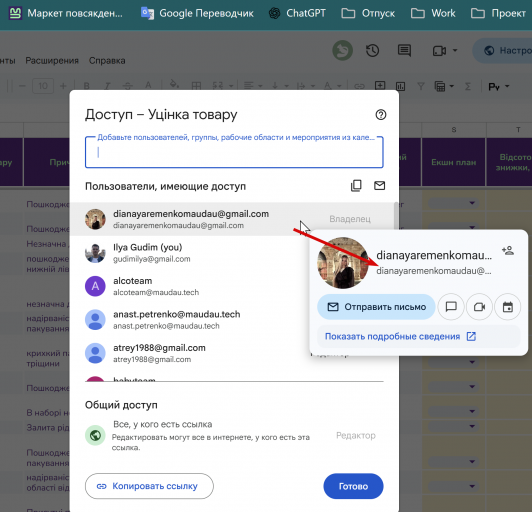Click the chat icon in profile card

(451, 307)
